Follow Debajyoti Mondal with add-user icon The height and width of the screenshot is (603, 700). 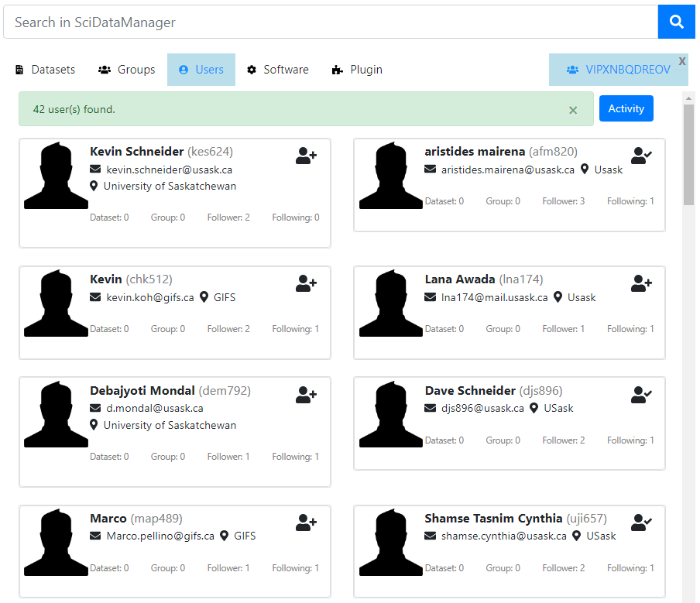click(x=306, y=395)
